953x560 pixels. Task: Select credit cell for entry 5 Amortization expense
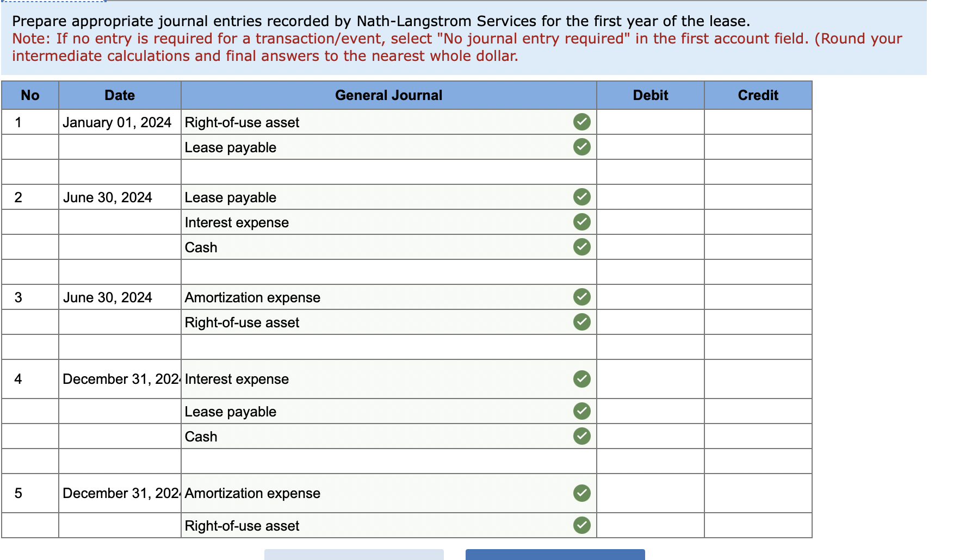point(758,493)
